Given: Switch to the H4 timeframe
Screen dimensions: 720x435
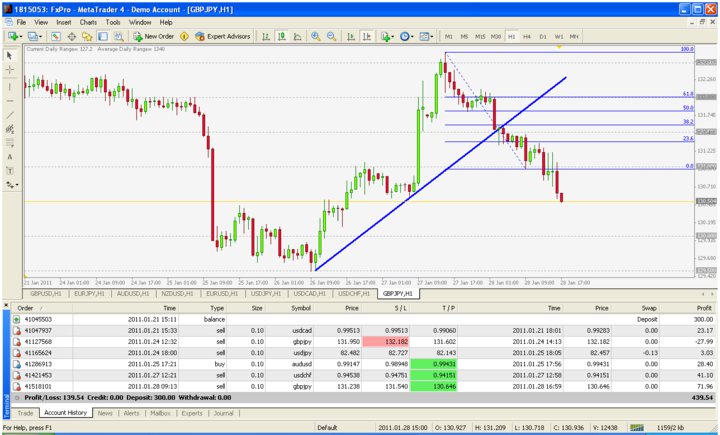Looking at the screenshot, I should 527,36.
